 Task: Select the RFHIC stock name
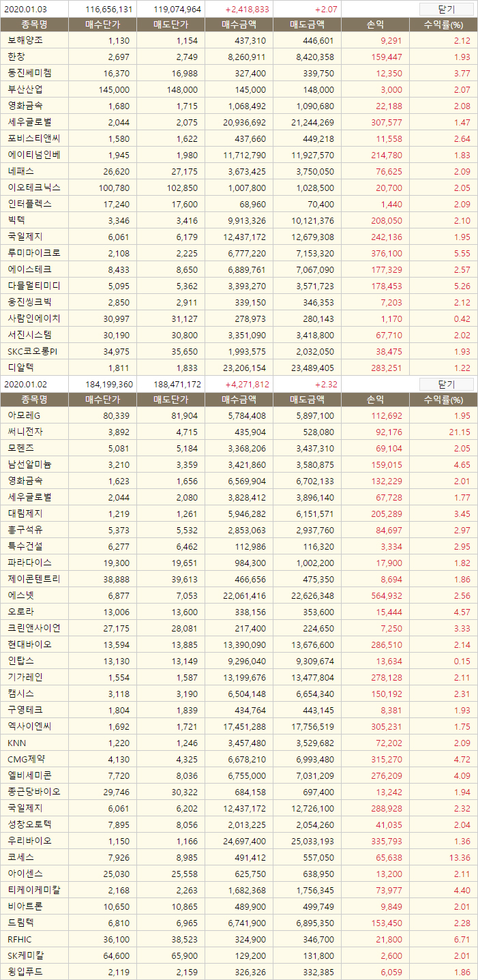point(20,939)
